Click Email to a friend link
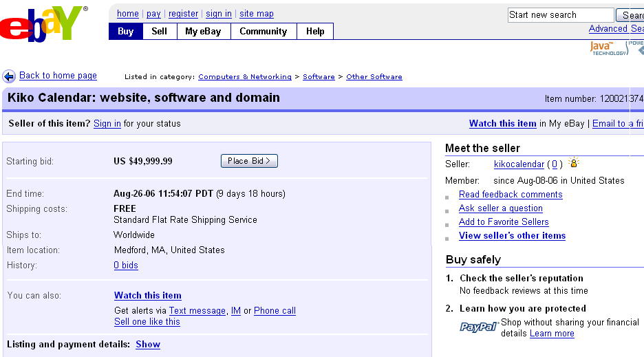 click(x=618, y=124)
